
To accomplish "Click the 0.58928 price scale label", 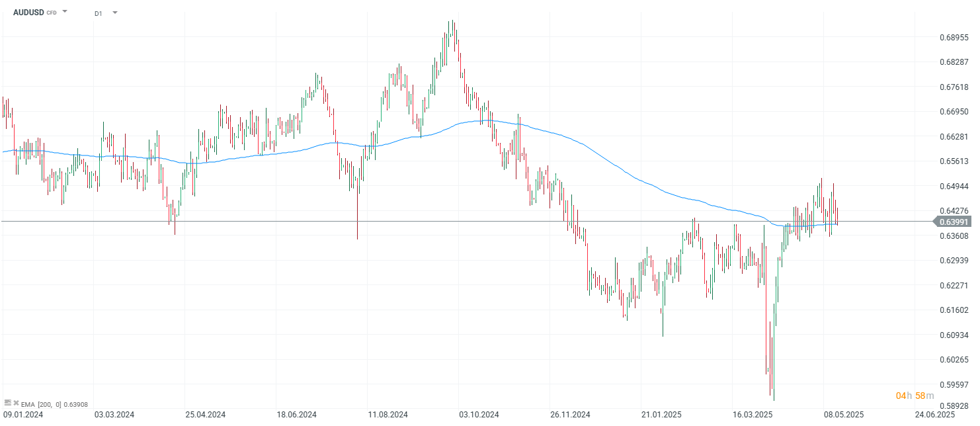I will tap(954, 406).
